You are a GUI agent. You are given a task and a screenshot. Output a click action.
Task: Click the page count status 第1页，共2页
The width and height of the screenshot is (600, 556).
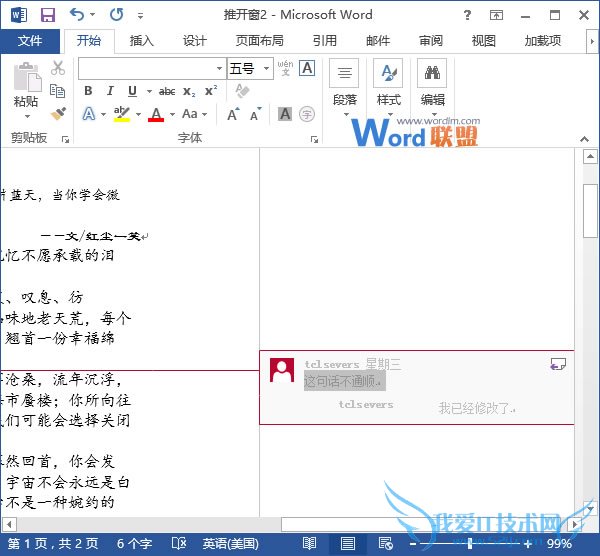(x=53, y=543)
